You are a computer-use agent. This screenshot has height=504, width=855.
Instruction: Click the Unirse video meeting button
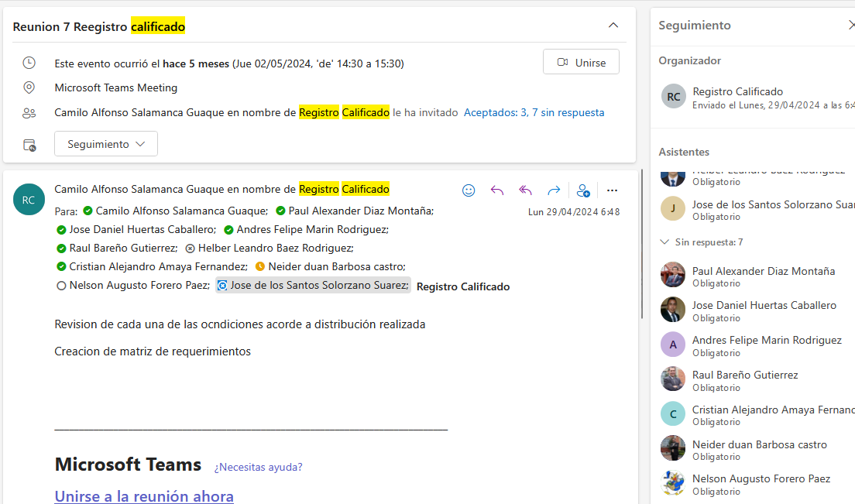click(x=581, y=62)
